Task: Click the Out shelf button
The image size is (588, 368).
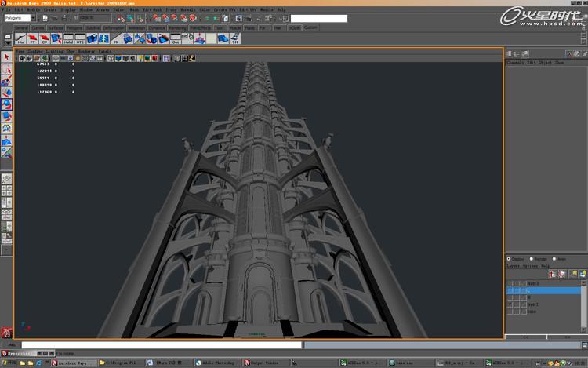Action: [176, 38]
